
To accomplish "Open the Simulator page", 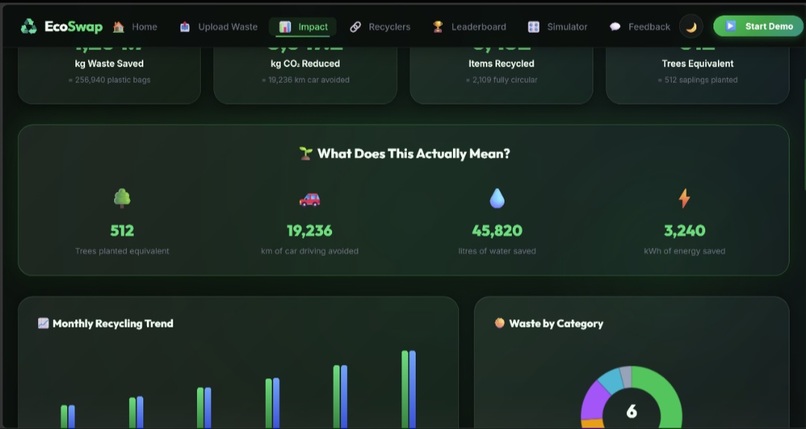I will pos(558,27).
